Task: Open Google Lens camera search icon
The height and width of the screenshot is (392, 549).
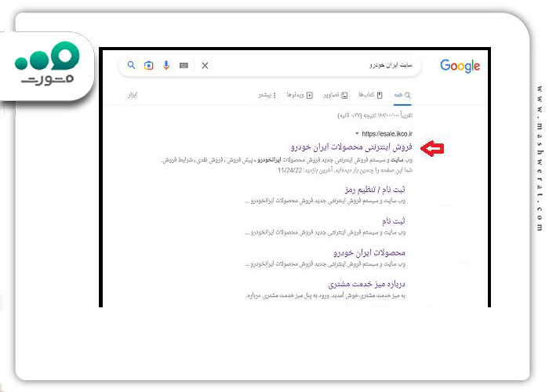Action: [149, 65]
